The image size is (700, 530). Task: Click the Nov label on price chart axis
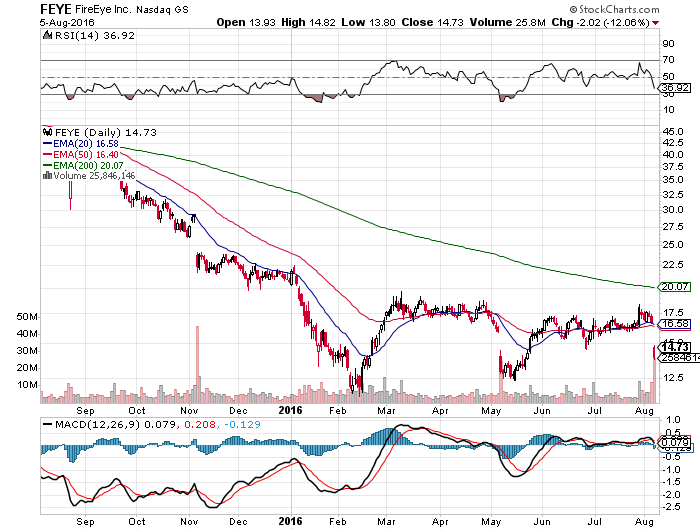189,410
